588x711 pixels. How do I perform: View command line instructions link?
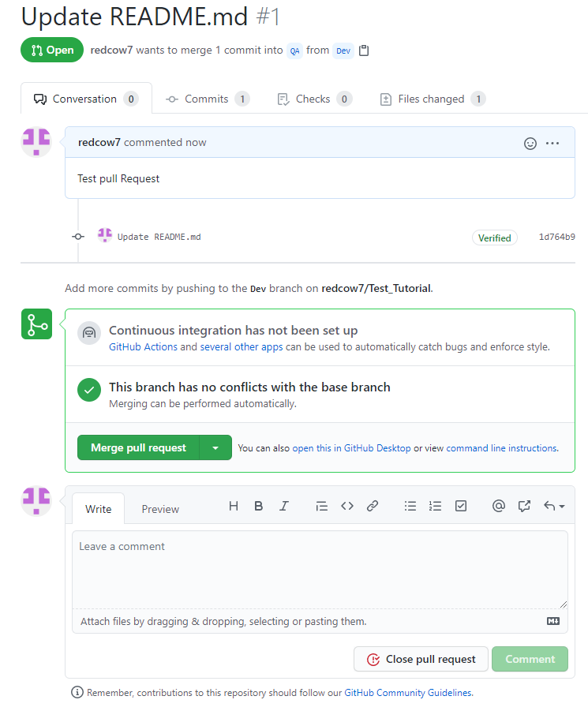501,448
